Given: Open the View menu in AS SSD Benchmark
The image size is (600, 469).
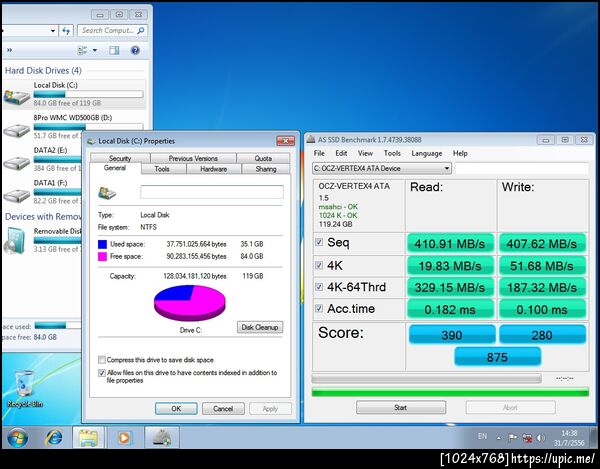Looking at the screenshot, I should click(x=365, y=153).
